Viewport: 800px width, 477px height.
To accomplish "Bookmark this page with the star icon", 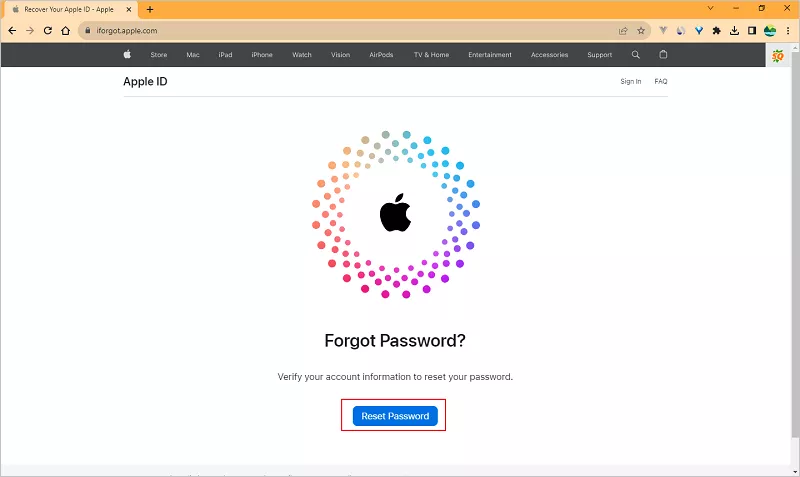I will [x=641, y=31].
